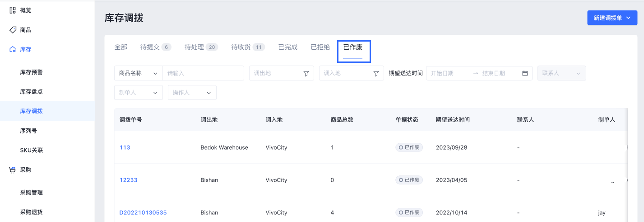Click 制单人 value jay in last row

602,213
